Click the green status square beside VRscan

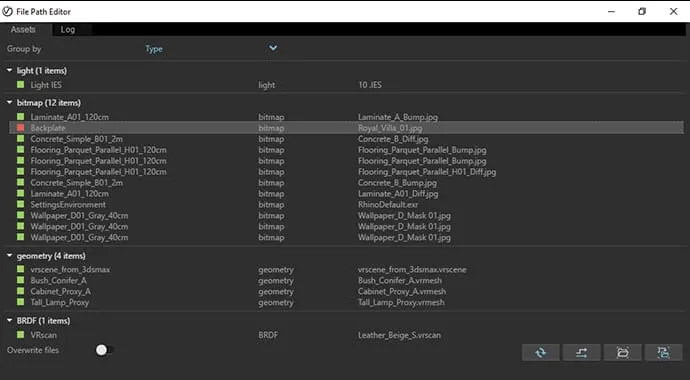coord(20,335)
